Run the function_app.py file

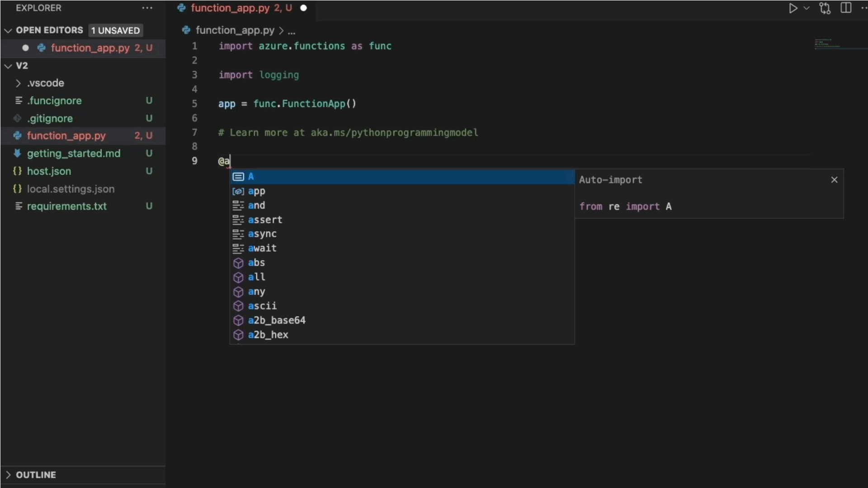point(793,8)
